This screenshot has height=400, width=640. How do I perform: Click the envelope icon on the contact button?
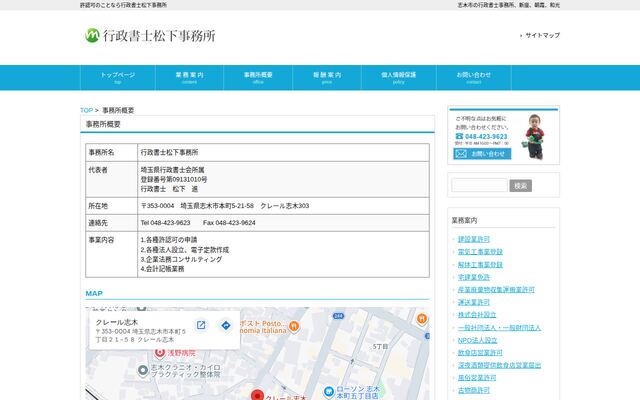coord(461,153)
